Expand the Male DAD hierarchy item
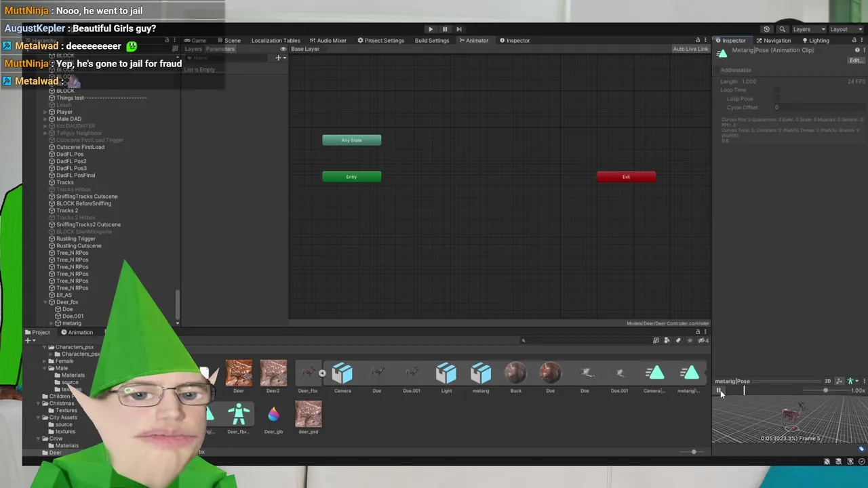The image size is (868, 488). (x=45, y=119)
